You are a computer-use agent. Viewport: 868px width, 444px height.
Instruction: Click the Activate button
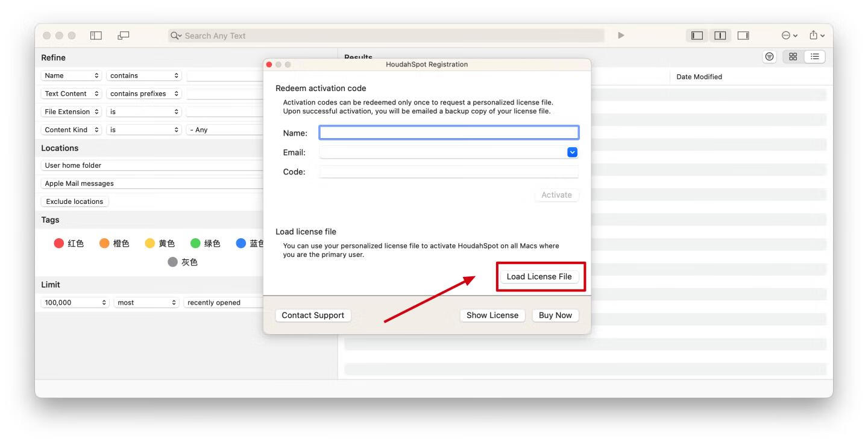click(x=556, y=195)
